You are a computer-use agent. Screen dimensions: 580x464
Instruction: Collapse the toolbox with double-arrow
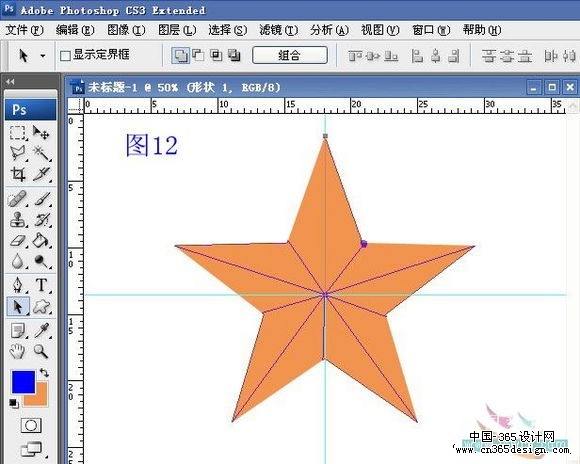(x=10, y=82)
